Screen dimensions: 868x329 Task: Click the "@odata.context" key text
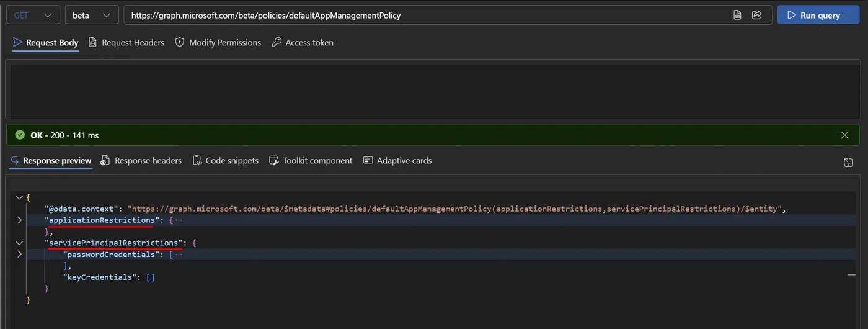coord(81,209)
